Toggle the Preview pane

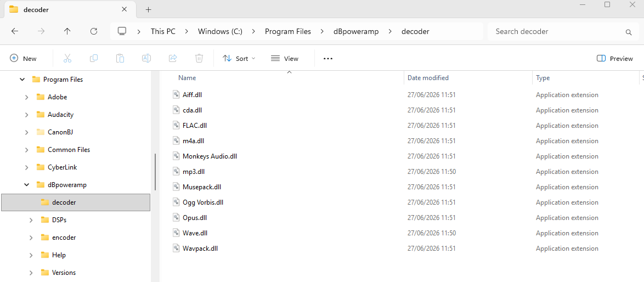(x=614, y=59)
